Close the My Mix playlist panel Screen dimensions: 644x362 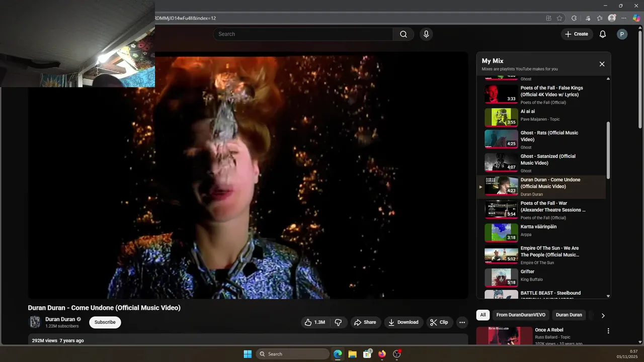coord(602,64)
